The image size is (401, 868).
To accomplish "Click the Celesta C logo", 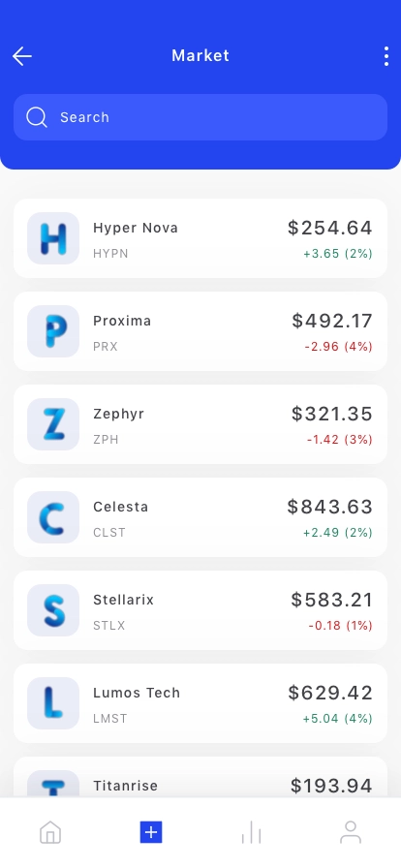I will 53,517.
